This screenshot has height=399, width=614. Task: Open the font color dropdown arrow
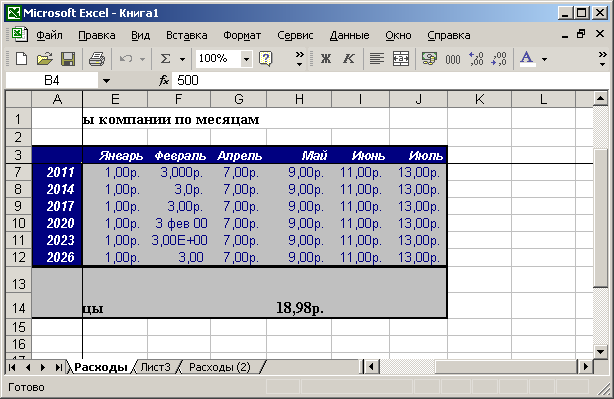[x=544, y=60]
